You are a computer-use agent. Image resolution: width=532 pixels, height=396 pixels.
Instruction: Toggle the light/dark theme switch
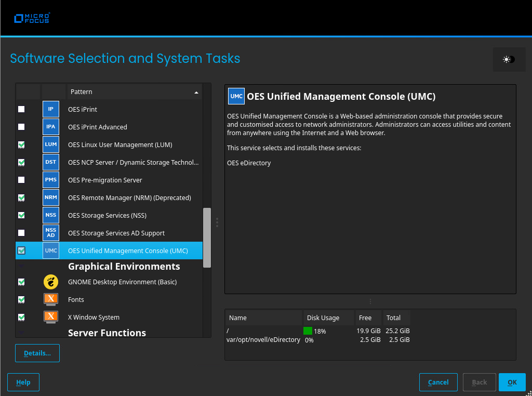point(509,60)
